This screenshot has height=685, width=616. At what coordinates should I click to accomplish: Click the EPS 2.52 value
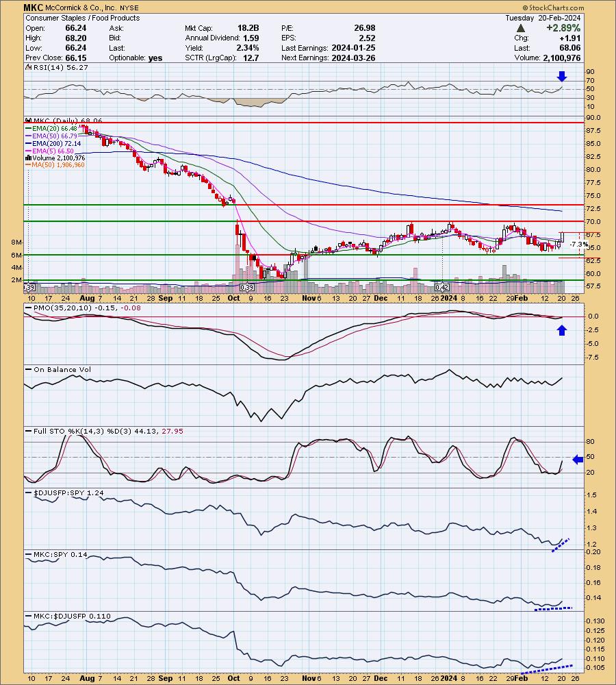click(367, 38)
